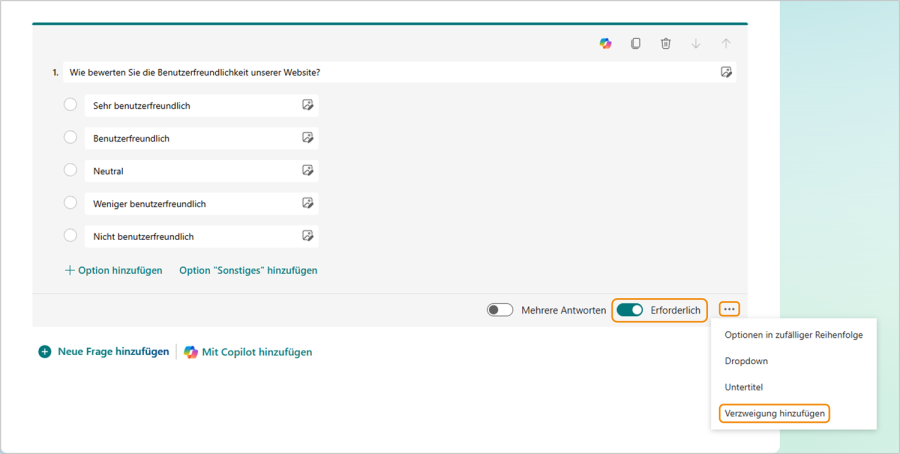Click 'Option hinzufügen' link
Screen dimensions: 900x454
pyautogui.click(x=113, y=270)
